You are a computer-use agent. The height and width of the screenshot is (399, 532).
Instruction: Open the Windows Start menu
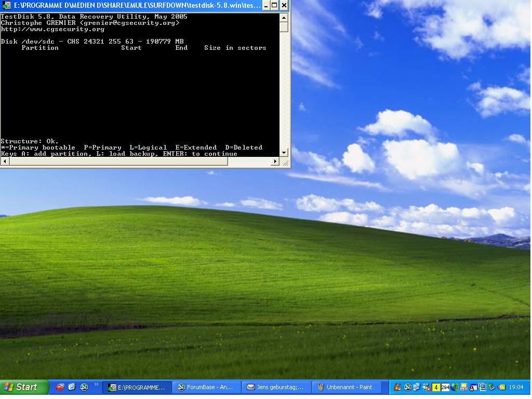click(24, 387)
